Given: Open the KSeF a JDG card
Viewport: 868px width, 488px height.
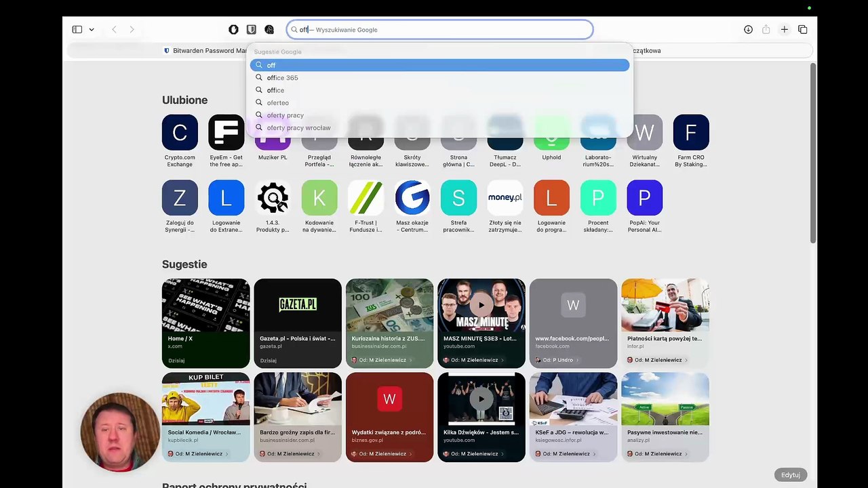Looking at the screenshot, I should click(x=573, y=417).
